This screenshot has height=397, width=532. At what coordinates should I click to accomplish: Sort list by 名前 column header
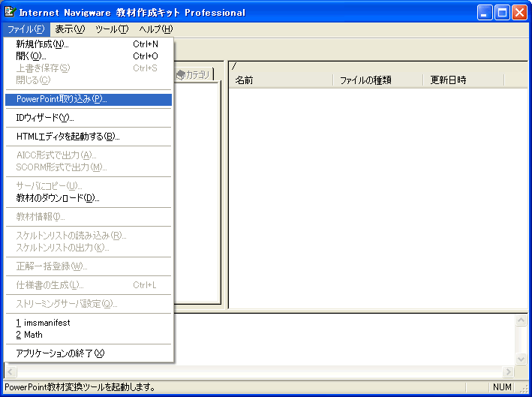pos(281,80)
